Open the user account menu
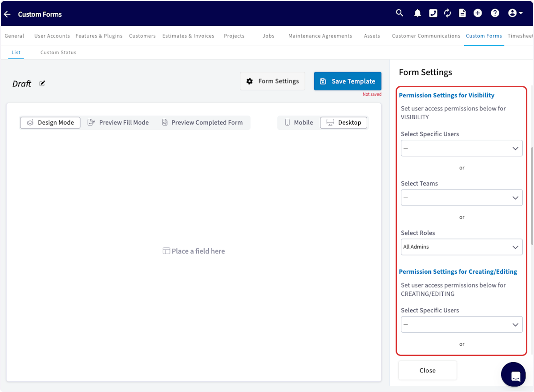534x392 pixels. click(515, 13)
